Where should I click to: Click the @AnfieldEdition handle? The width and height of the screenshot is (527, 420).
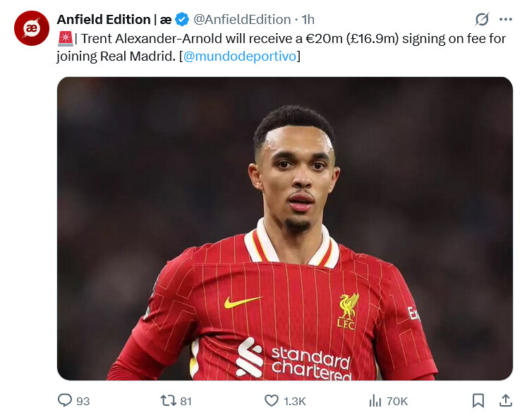tap(242, 19)
